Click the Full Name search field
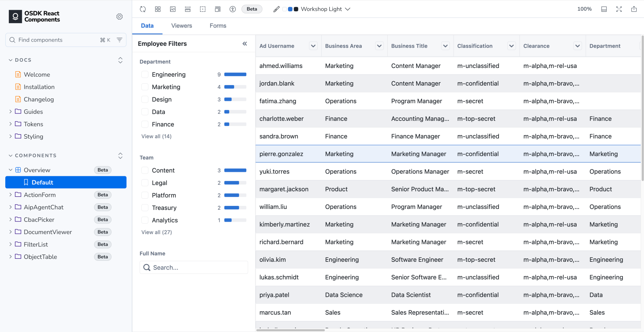644x332 pixels. pos(194,267)
